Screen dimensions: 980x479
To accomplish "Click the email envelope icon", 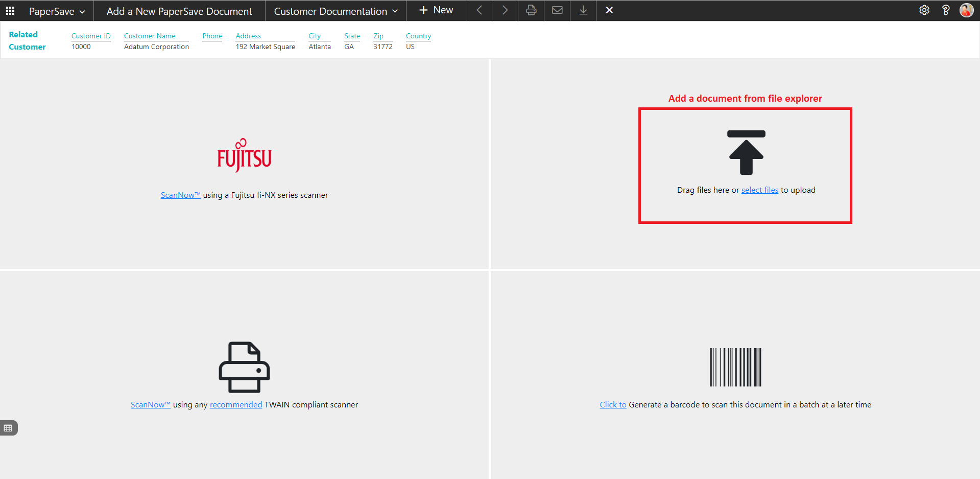I will pyautogui.click(x=557, y=10).
